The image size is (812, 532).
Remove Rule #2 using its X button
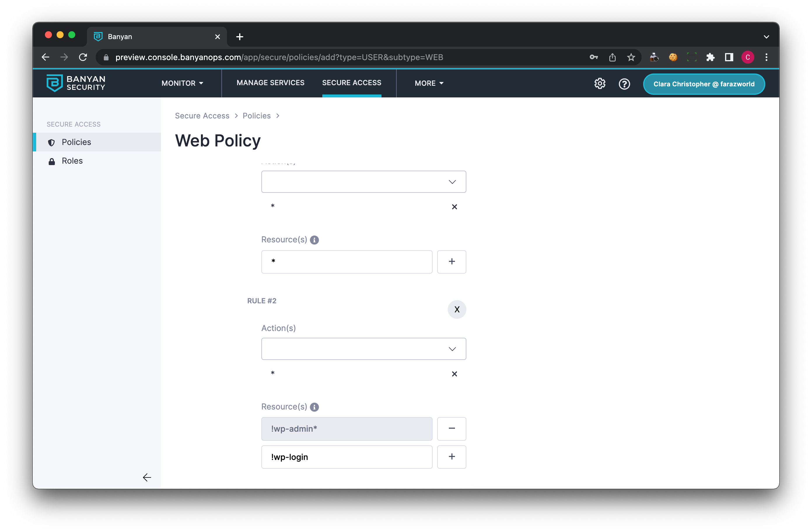coord(457,309)
